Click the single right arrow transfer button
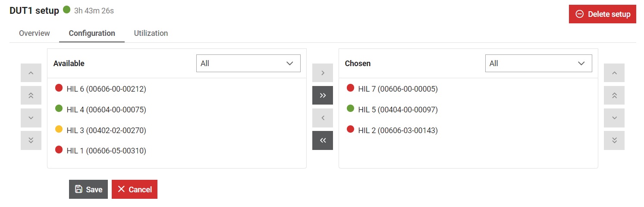 coord(323,73)
